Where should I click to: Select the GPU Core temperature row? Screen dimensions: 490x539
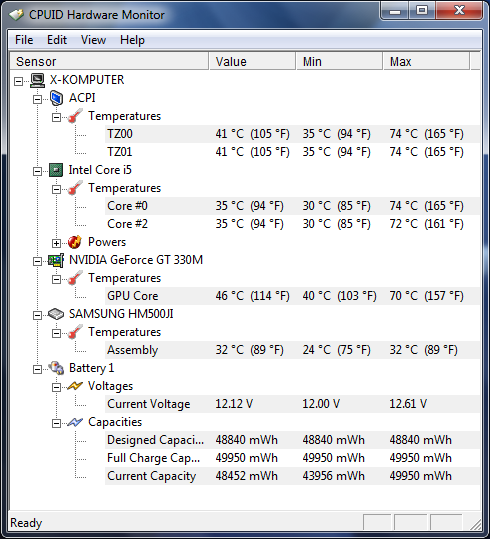coord(292,296)
